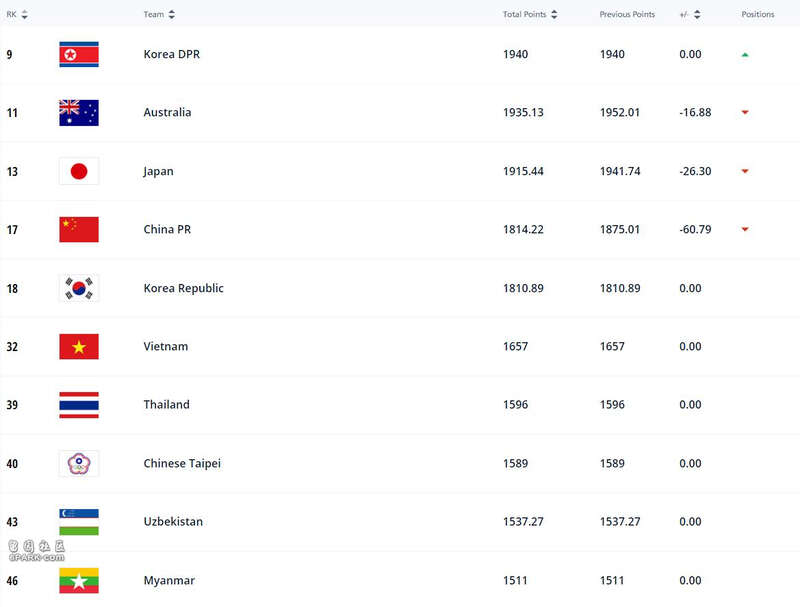The image size is (800, 607).
Task: Click the Vietnam flag icon
Action: 79,347
